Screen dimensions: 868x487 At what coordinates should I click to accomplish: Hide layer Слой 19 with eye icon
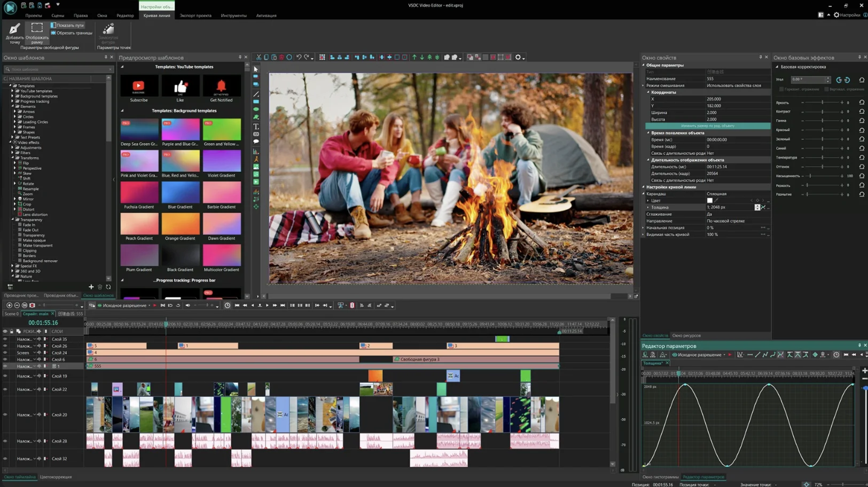[5, 376]
